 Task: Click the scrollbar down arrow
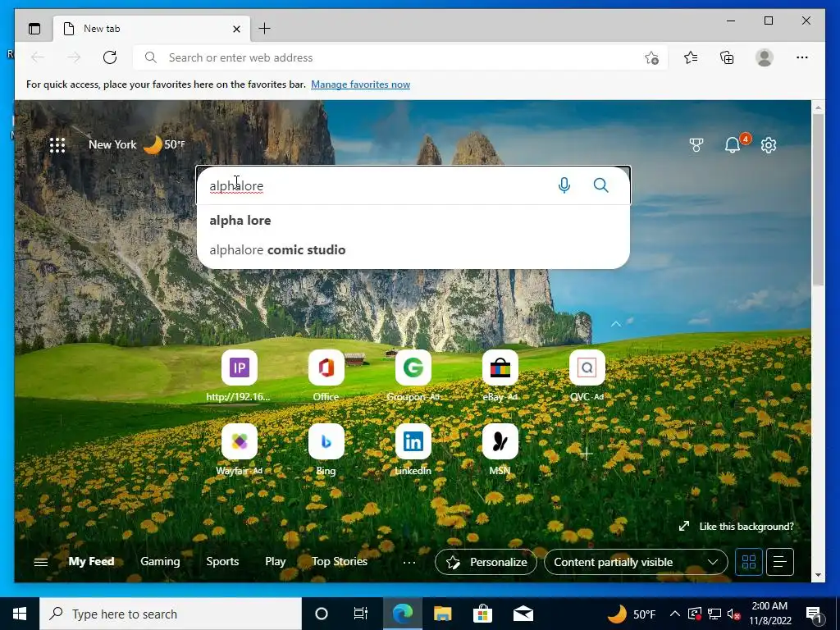818,575
